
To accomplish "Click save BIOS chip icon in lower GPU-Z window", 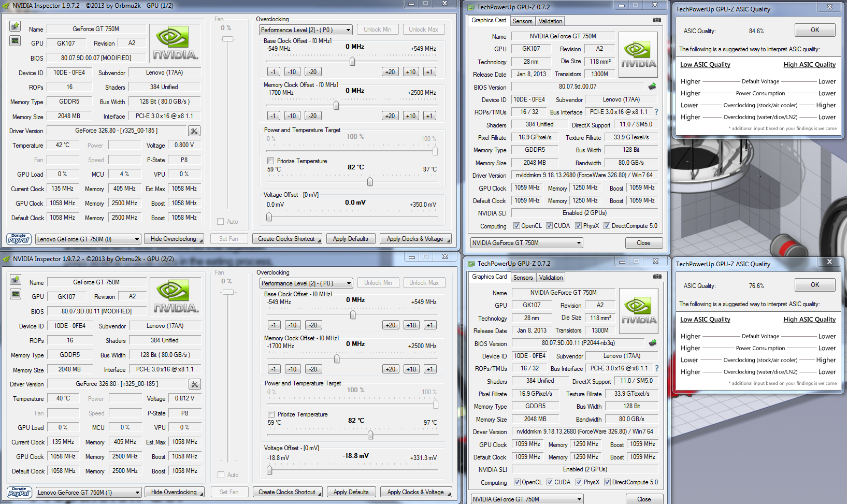I will click(653, 343).
